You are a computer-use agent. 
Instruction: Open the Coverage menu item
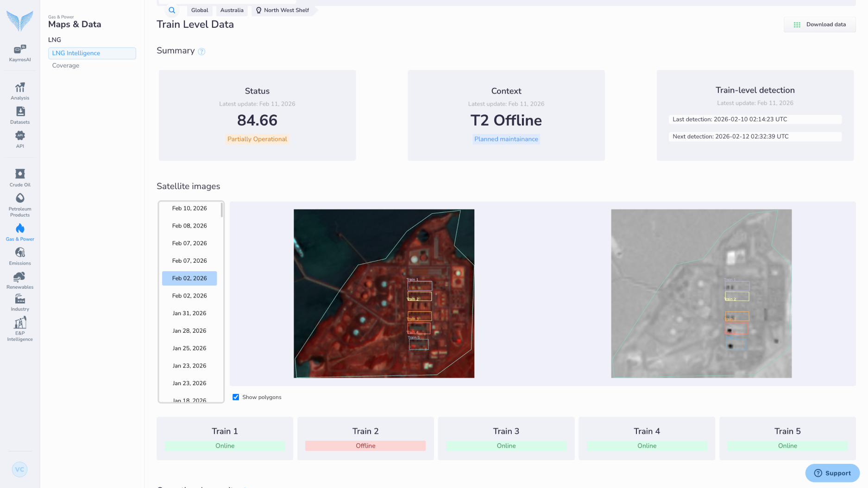pyautogui.click(x=66, y=65)
